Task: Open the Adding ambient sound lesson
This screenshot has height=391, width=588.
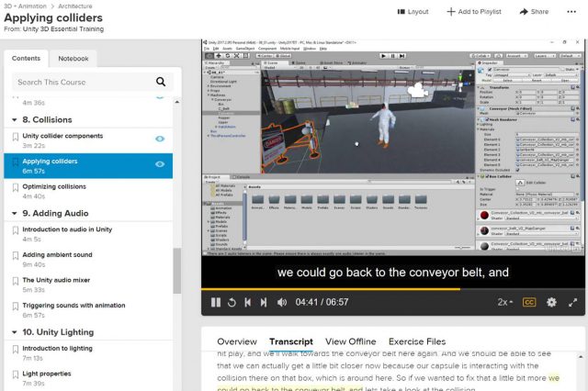Action: 57,254
